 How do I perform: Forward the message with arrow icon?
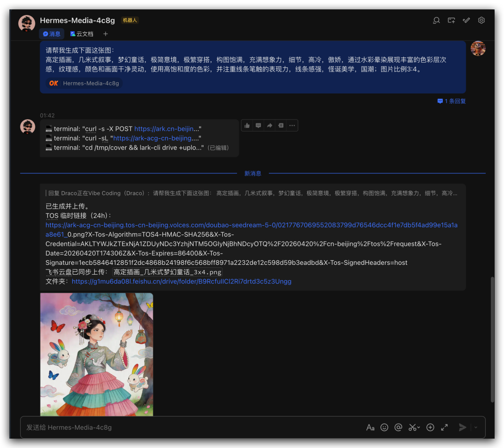pos(270,126)
